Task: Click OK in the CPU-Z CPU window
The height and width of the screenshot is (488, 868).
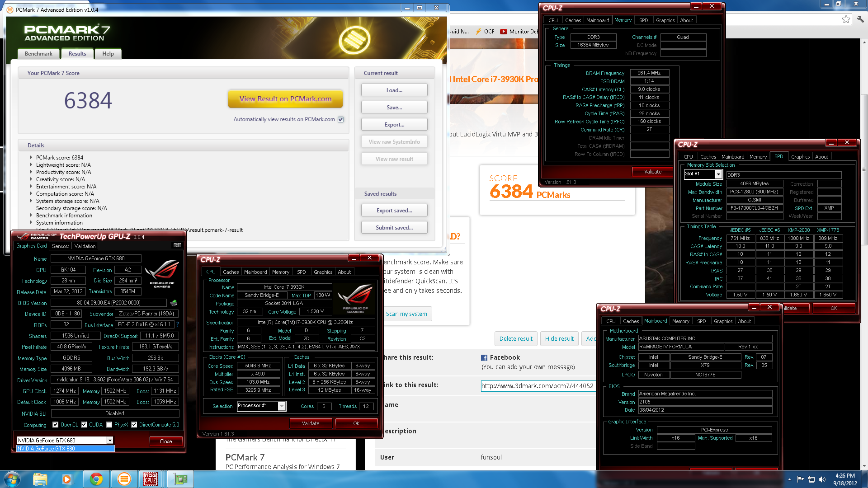Action: 356,423
